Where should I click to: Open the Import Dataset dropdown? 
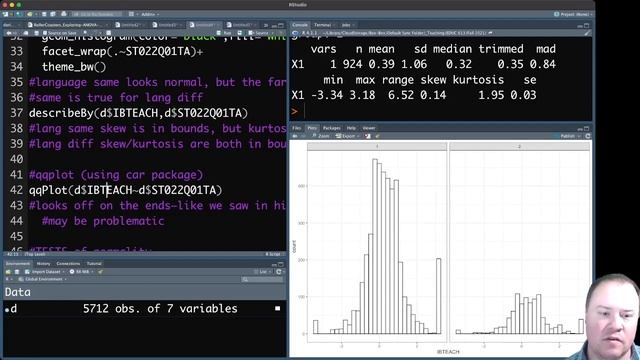coord(45,272)
